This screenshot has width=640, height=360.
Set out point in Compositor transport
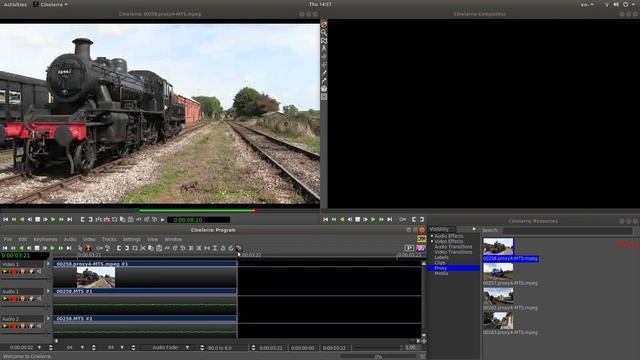click(422, 220)
